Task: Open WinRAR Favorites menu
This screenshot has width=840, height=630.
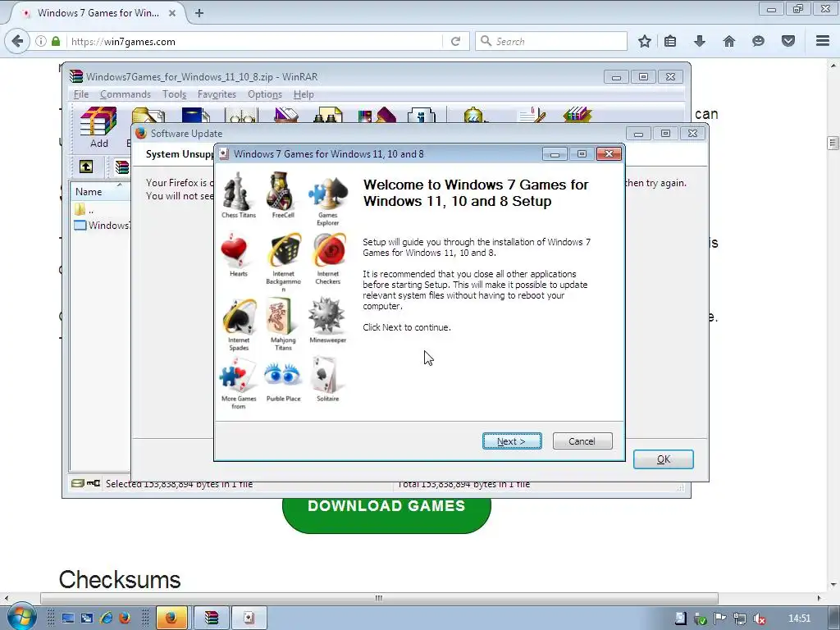Action: pyautogui.click(x=217, y=94)
